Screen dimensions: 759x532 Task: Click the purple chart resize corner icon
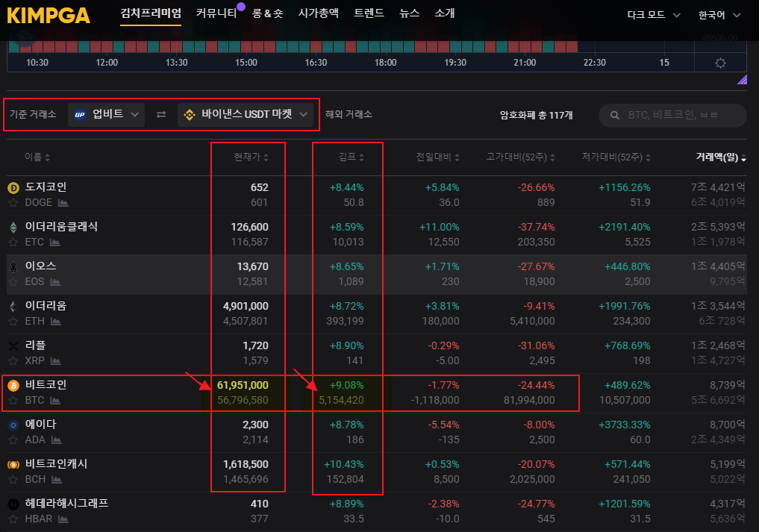pos(742,80)
